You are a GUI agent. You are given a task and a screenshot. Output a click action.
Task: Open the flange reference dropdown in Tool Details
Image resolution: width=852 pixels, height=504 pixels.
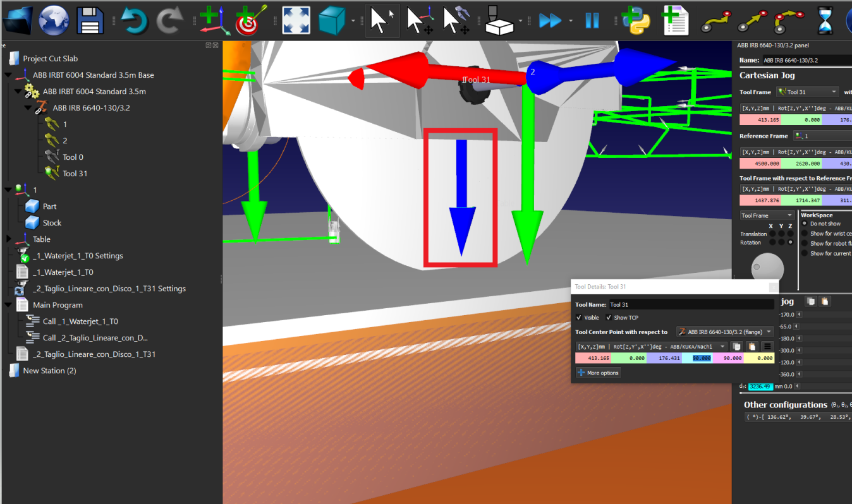(x=725, y=332)
